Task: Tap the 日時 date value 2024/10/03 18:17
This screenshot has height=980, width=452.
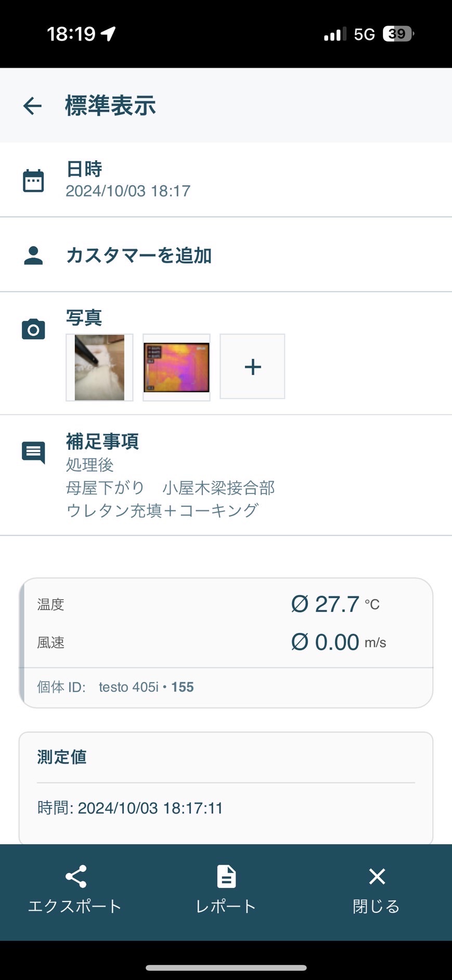Action: tap(128, 191)
